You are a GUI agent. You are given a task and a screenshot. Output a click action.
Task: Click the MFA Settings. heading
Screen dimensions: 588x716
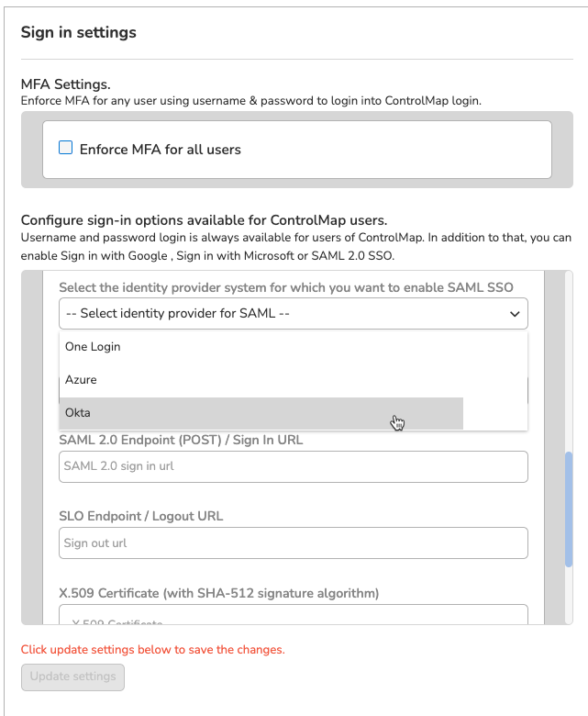pos(66,84)
